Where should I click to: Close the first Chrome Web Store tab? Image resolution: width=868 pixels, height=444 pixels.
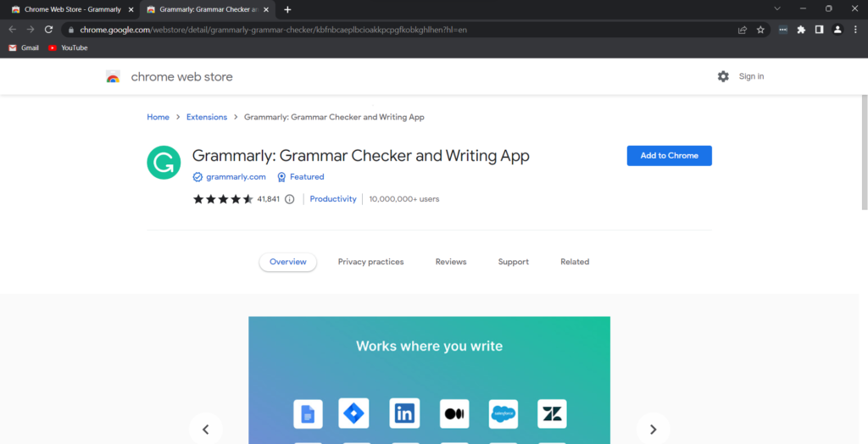[131, 9]
